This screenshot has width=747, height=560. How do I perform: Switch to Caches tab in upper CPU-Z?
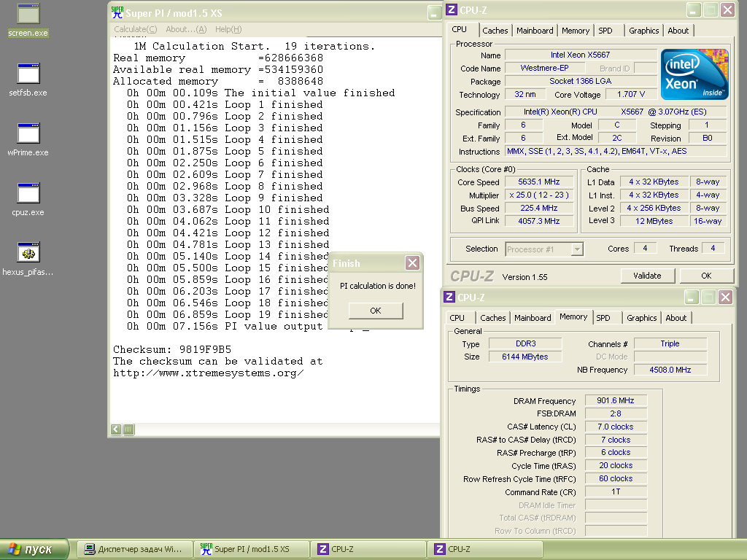495,31
